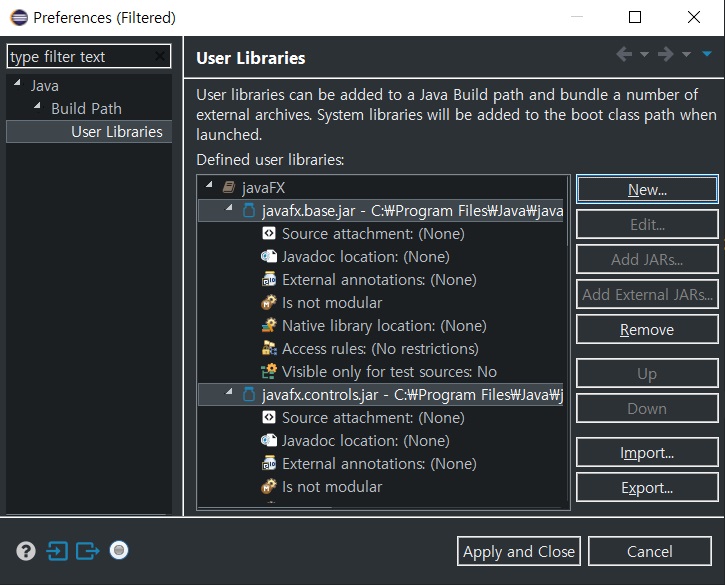This screenshot has height=585, width=725.
Task: Click the Import preferences icon at bottom left
Action: (x=57, y=551)
